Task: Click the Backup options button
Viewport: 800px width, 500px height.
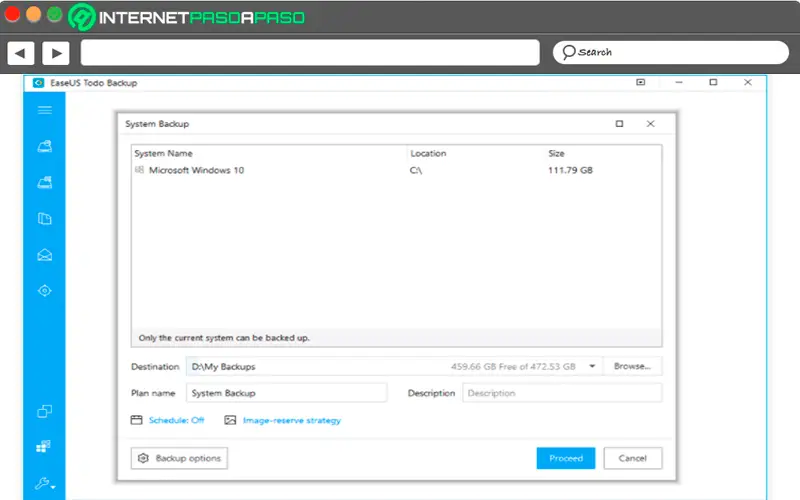Action: pyautogui.click(x=179, y=458)
